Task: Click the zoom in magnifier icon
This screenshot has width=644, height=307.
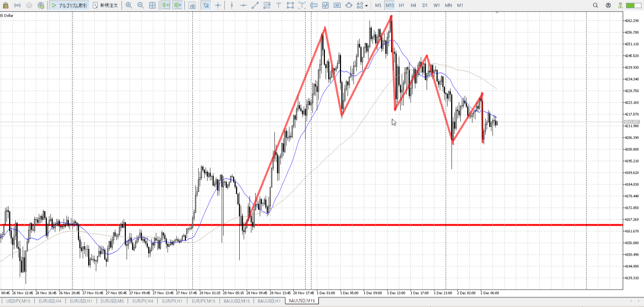Action: (x=129, y=5)
